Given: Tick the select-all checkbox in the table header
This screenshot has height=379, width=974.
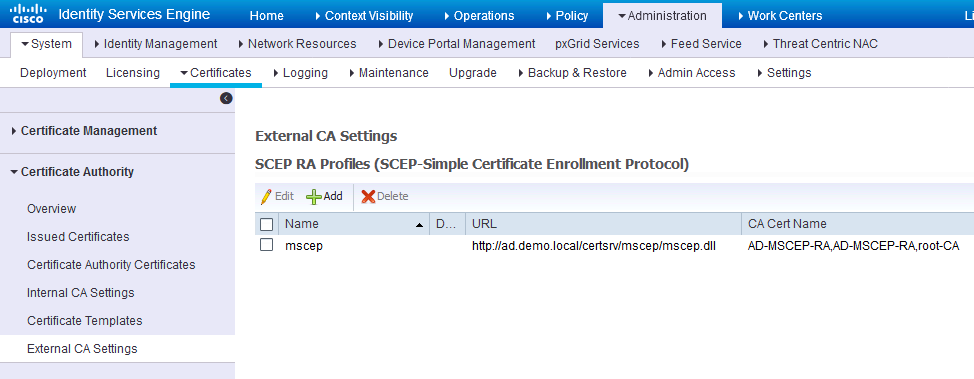Looking at the screenshot, I should [x=266, y=224].
